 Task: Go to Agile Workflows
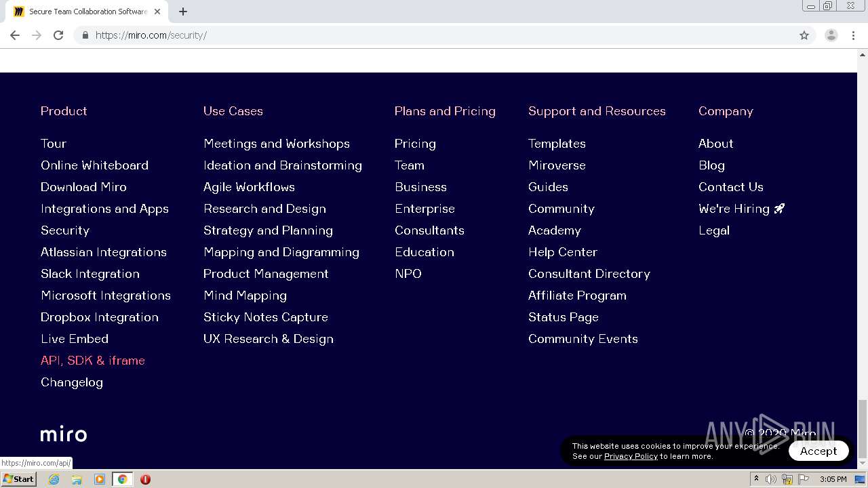point(249,187)
